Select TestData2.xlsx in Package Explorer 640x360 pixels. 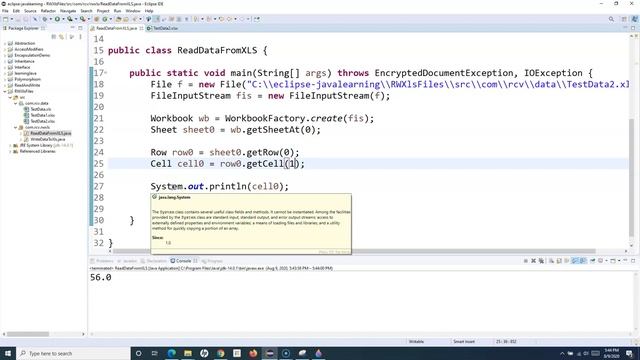pyautogui.click(x=42, y=121)
